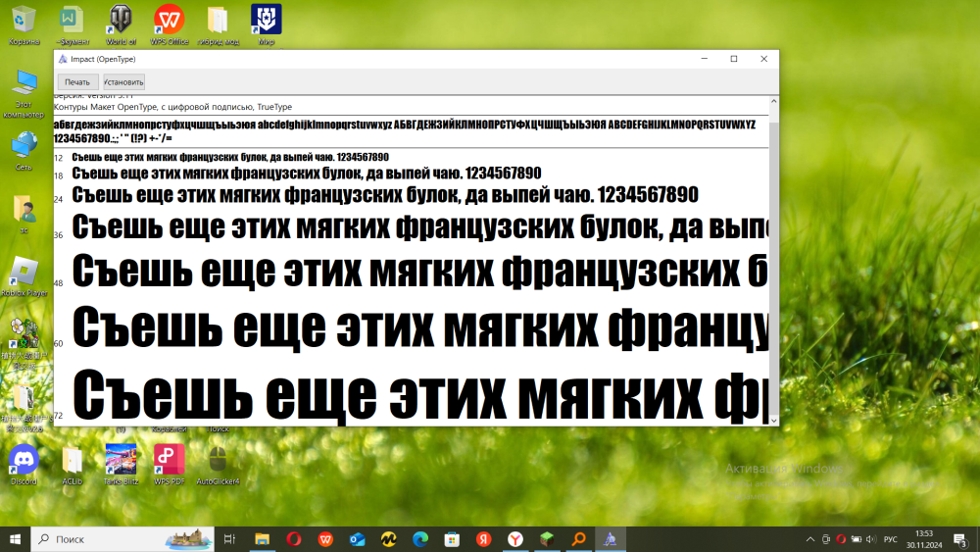980x552 pixels.
Task: Select the AutoClicker4 desktop icon
Action: pos(219,465)
